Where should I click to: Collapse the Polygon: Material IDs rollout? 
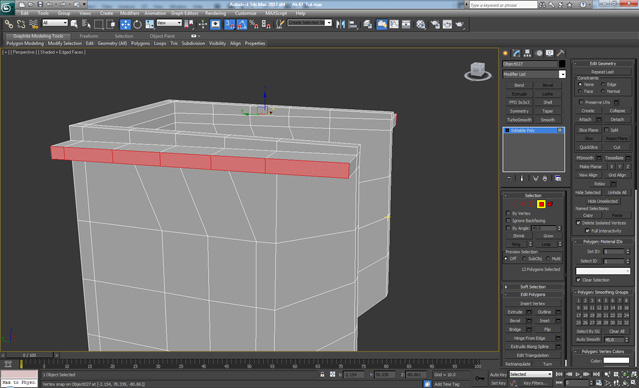click(x=603, y=242)
